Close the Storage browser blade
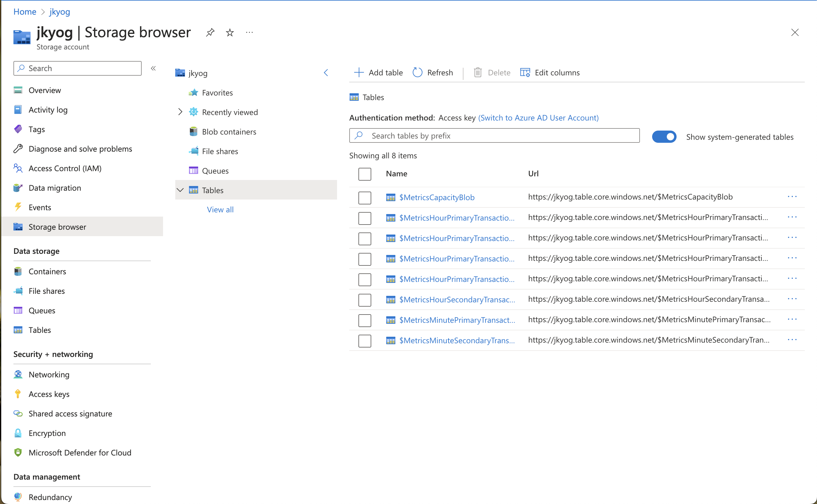This screenshot has width=817, height=504. pos(795,32)
